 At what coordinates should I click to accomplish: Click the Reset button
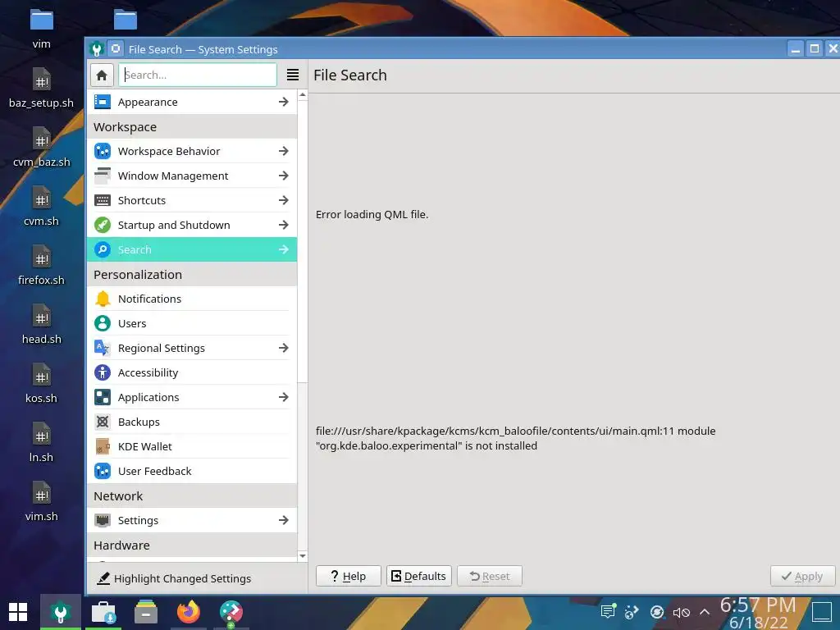point(490,577)
